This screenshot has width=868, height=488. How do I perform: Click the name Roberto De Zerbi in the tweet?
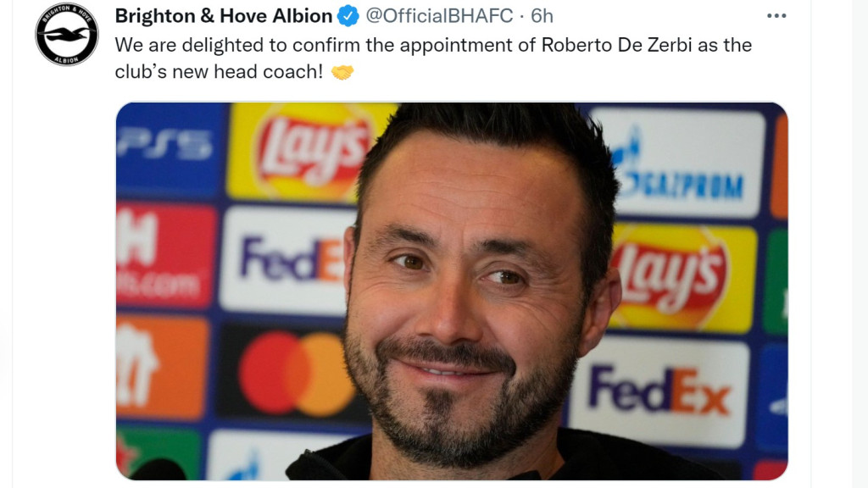pos(617,45)
